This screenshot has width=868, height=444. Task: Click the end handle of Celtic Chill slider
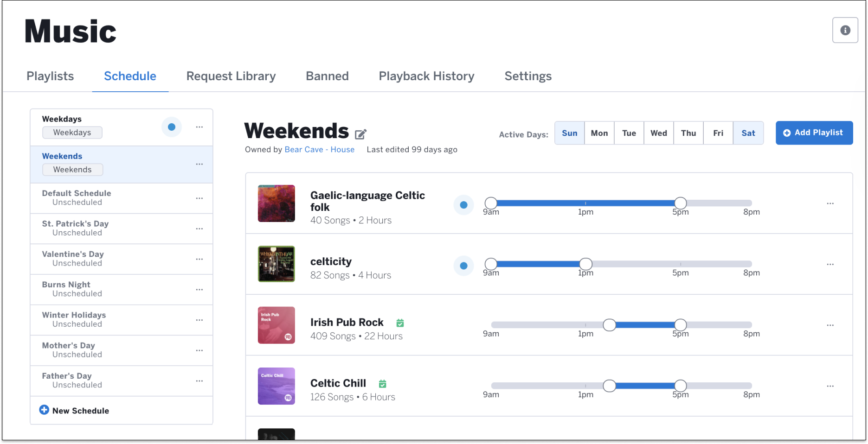(681, 386)
